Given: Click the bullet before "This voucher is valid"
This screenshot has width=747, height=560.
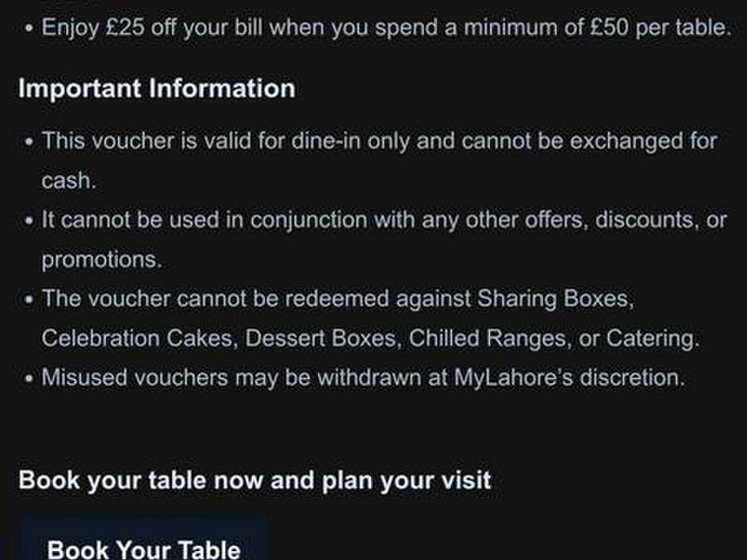Looking at the screenshot, I should (x=28, y=142).
